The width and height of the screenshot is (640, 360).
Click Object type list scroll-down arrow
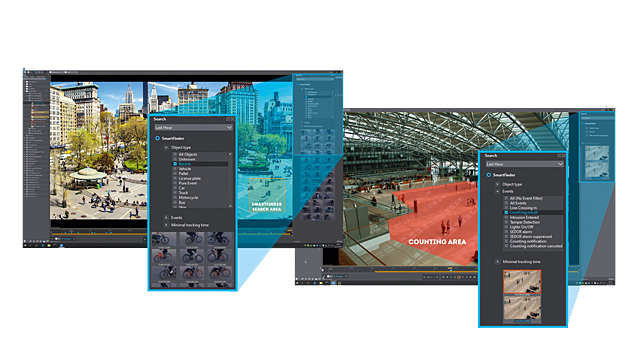pyautogui.click(x=230, y=206)
